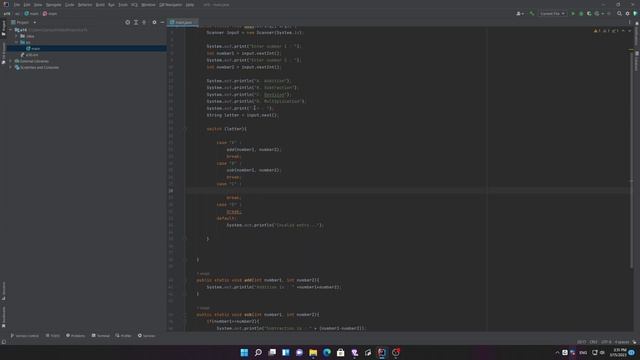Open Project panel gear options
Viewport: 640px width, 360px height.
pos(154,22)
